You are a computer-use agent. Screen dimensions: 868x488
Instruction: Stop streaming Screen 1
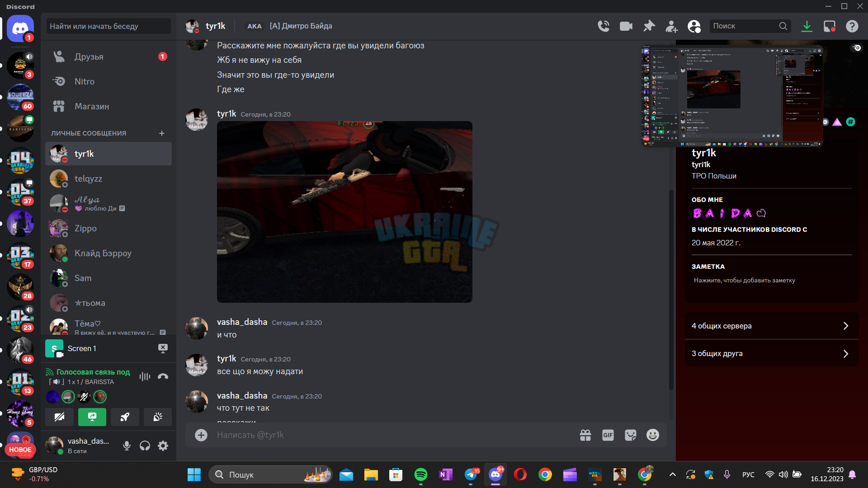[163, 348]
